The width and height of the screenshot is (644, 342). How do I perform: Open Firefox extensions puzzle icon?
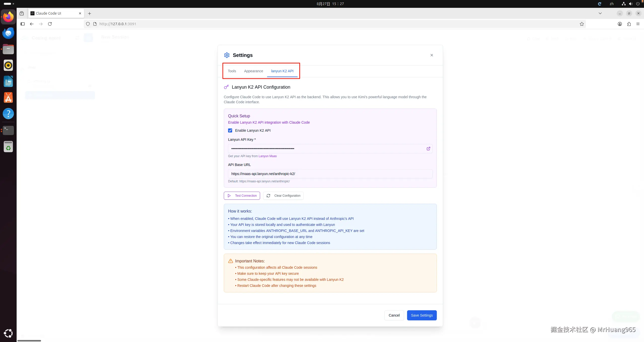[x=629, y=24]
